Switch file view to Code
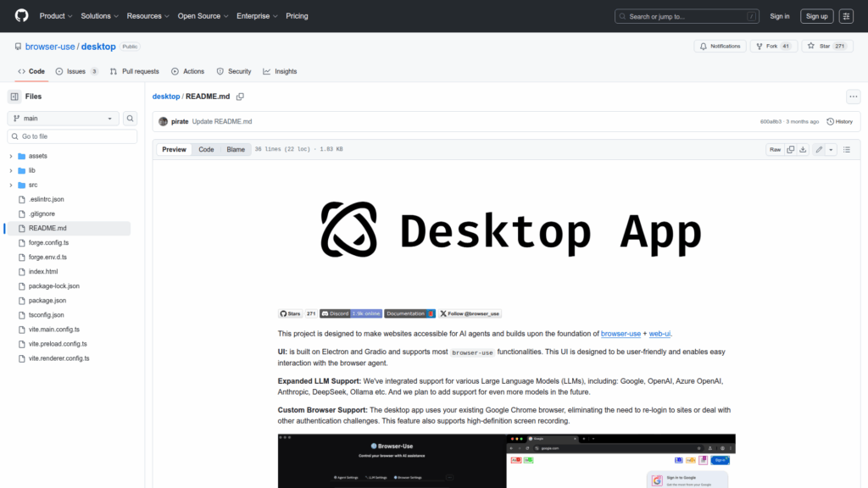 pos(206,150)
